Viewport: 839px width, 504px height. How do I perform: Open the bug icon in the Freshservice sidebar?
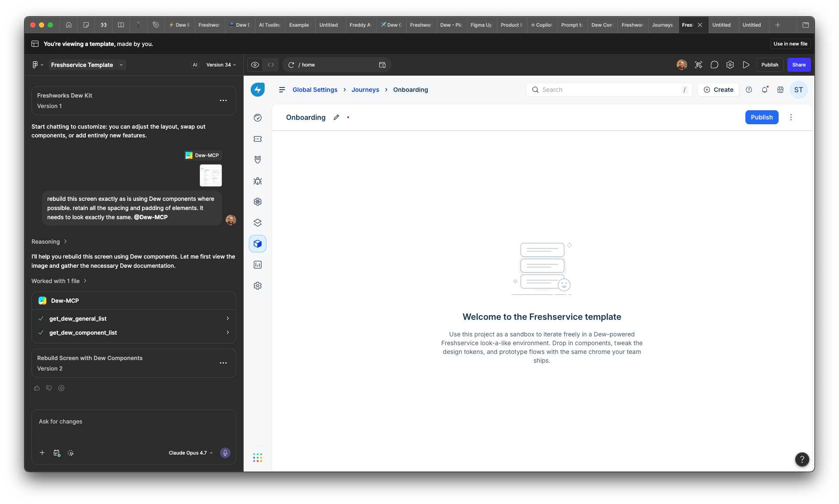(258, 181)
